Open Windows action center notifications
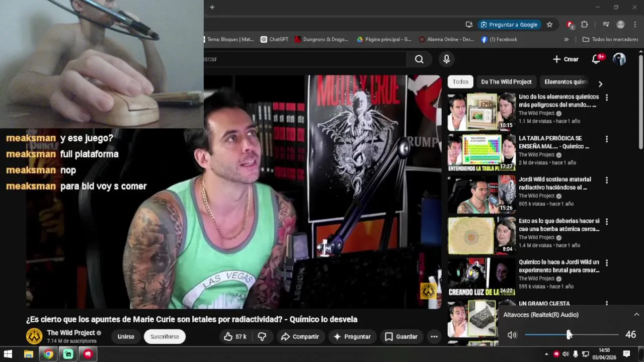Screen dimensions: 644x362 point(627,354)
